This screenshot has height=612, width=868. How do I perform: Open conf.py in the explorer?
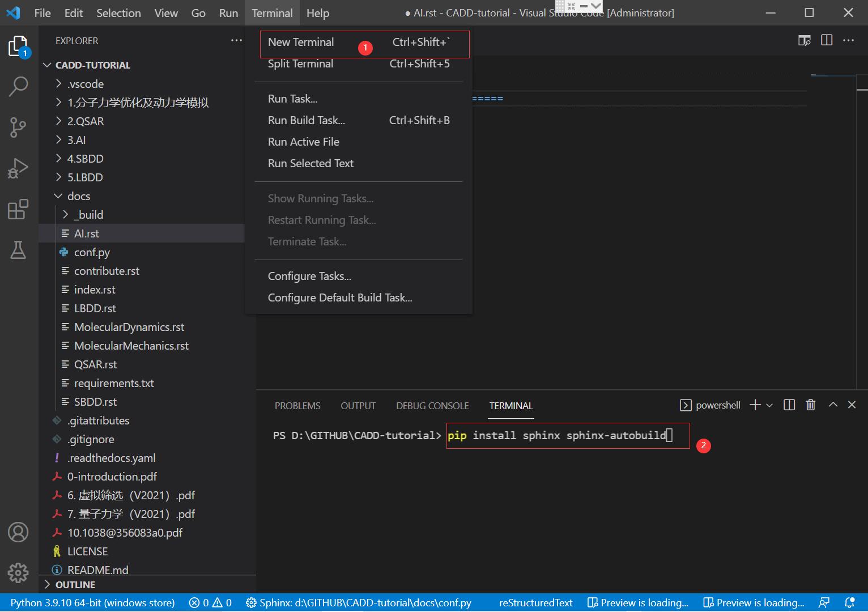point(142,252)
